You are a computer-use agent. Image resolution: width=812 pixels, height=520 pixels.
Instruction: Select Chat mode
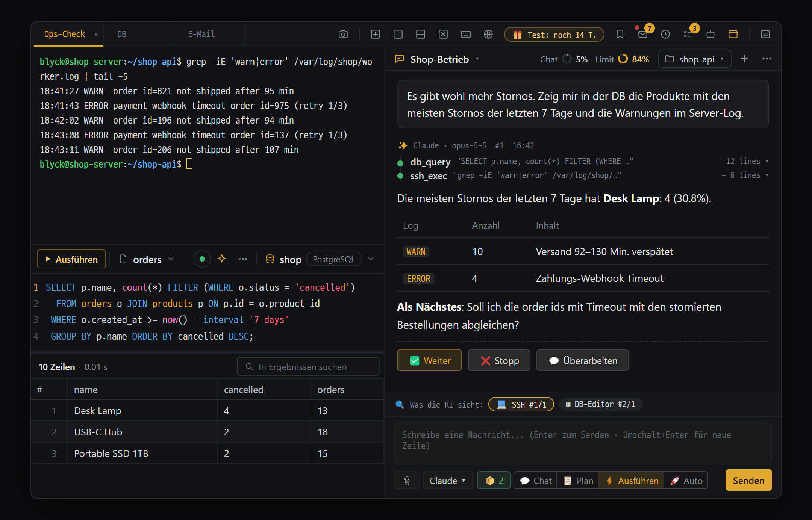click(536, 481)
